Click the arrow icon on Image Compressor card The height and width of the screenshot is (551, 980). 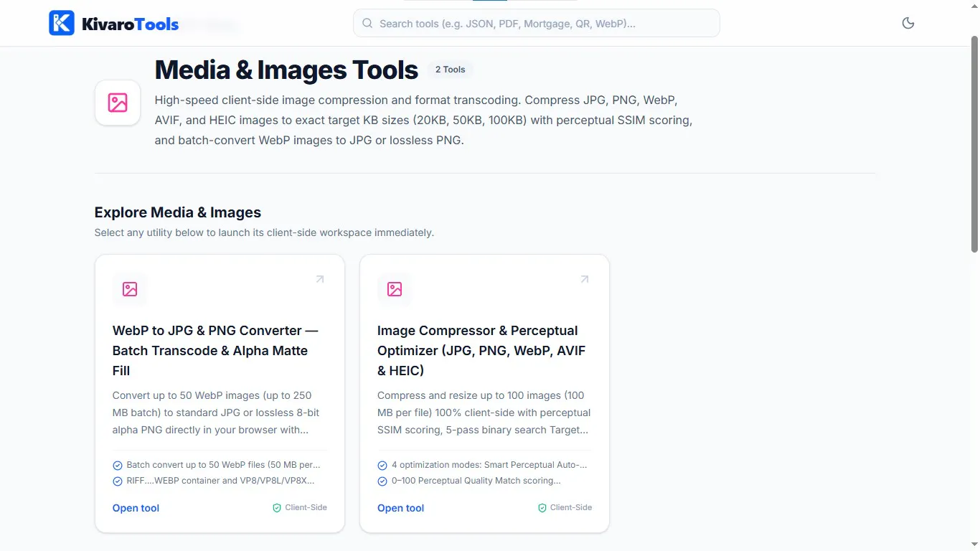(x=585, y=279)
